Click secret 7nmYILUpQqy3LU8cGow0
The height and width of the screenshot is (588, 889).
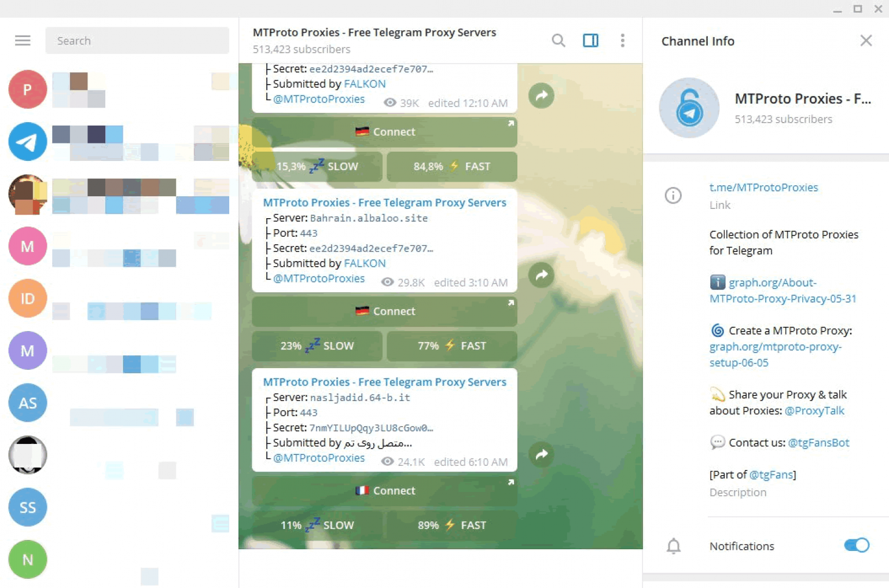pos(371,428)
